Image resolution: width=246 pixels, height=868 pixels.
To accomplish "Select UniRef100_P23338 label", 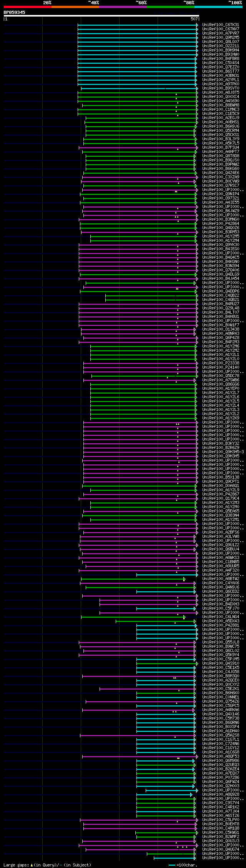I will tap(221, 363).
